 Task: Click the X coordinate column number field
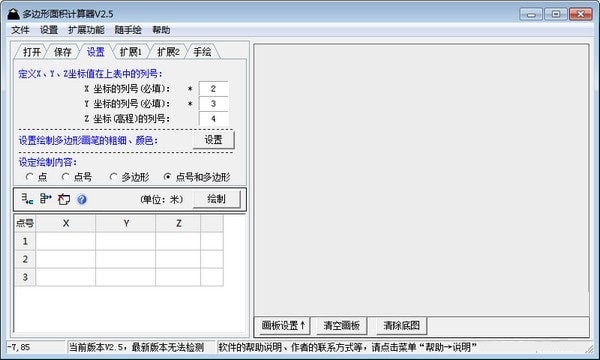[214, 89]
